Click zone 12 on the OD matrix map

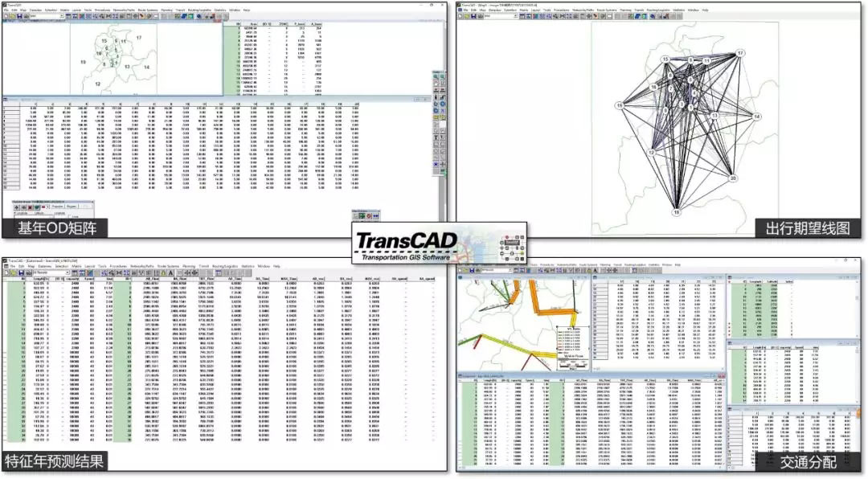click(97, 84)
